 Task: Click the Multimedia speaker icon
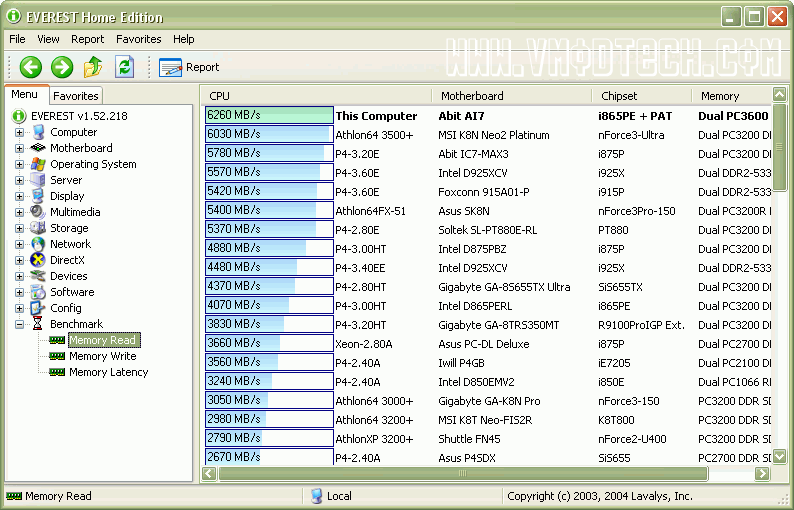click(38, 212)
